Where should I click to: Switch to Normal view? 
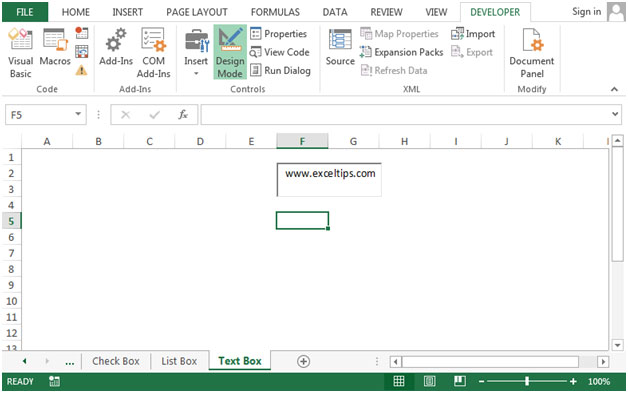point(399,381)
